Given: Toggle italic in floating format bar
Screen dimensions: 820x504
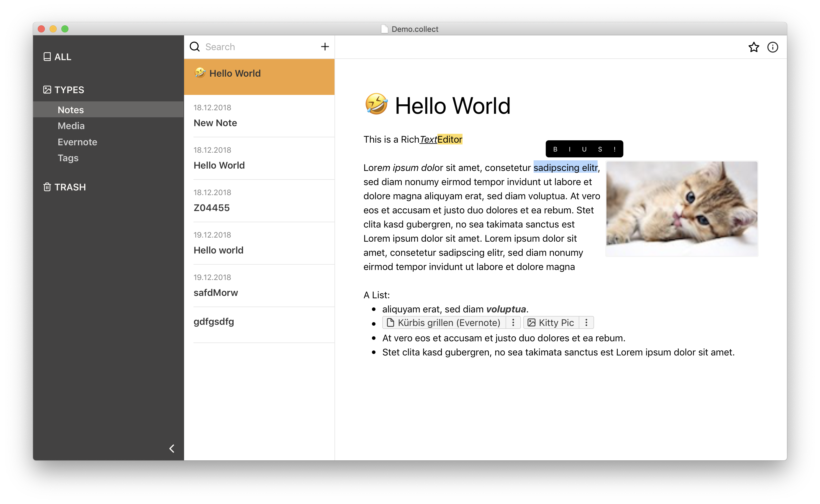Looking at the screenshot, I should (x=570, y=149).
